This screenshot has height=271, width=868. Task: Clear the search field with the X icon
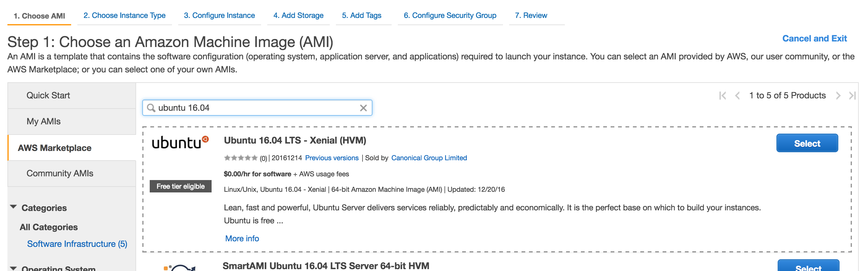(x=363, y=108)
